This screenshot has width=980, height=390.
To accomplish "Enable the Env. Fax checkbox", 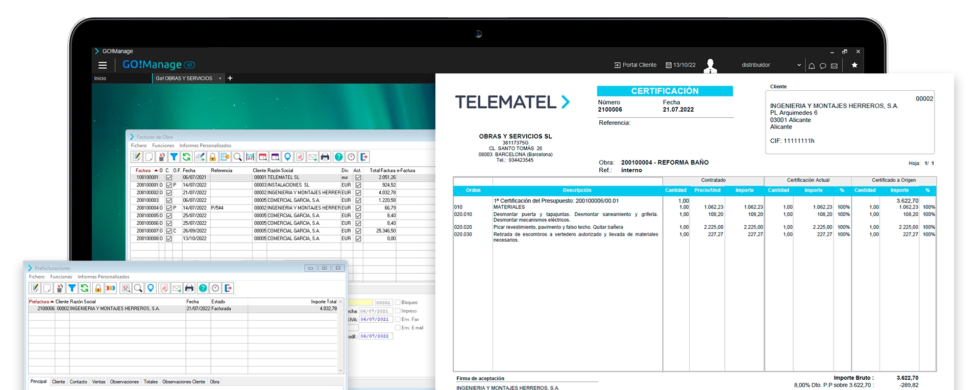I will click(398, 319).
